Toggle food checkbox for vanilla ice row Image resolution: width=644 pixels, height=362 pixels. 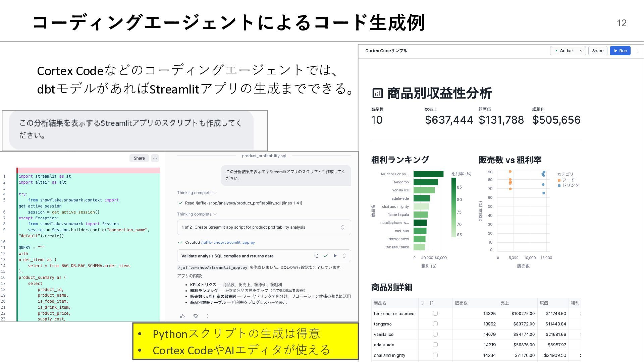pyautogui.click(x=435, y=334)
